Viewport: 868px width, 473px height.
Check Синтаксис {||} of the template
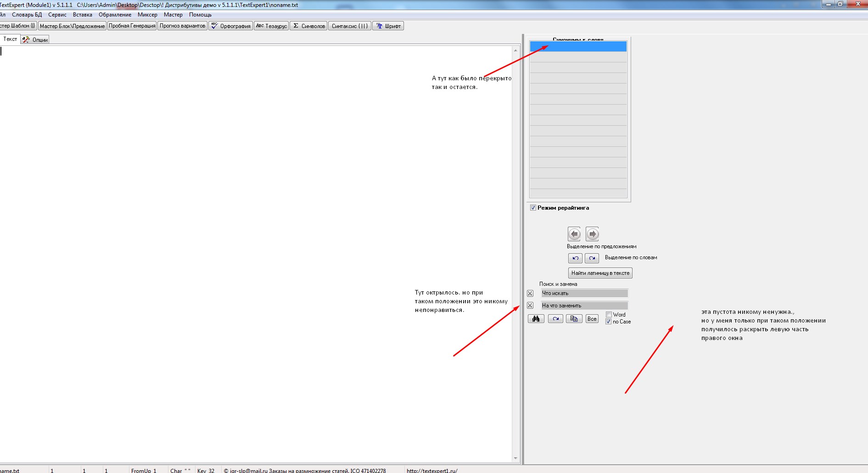(350, 26)
